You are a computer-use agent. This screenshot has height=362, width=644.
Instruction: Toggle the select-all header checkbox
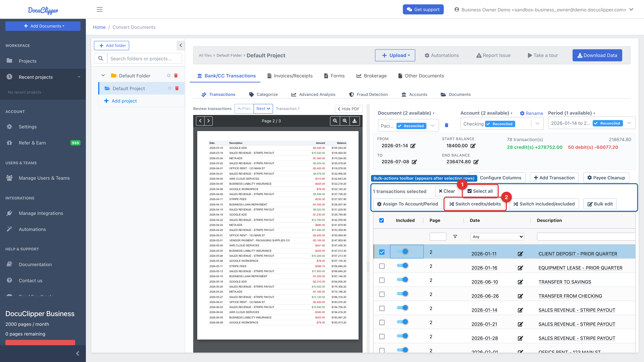pyautogui.click(x=382, y=220)
